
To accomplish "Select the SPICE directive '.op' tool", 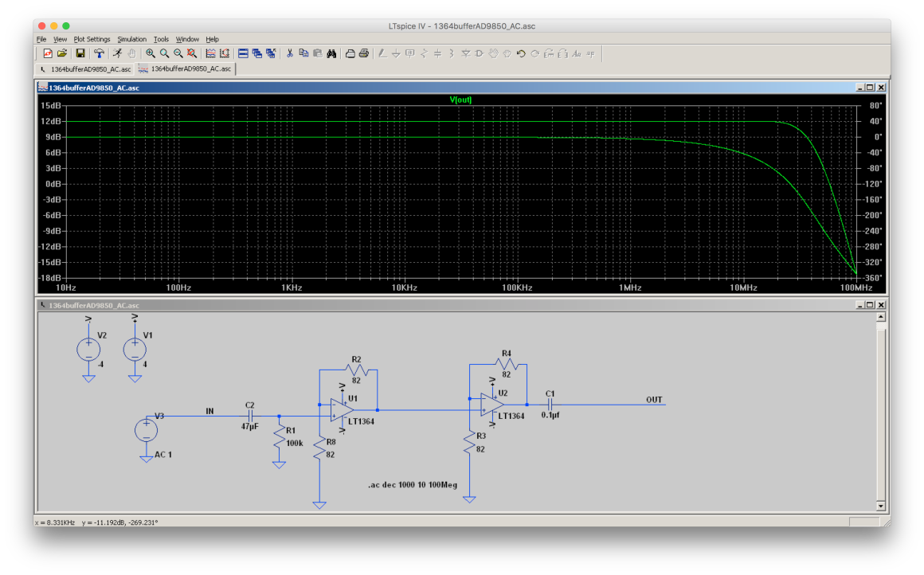I will (591, 53).
